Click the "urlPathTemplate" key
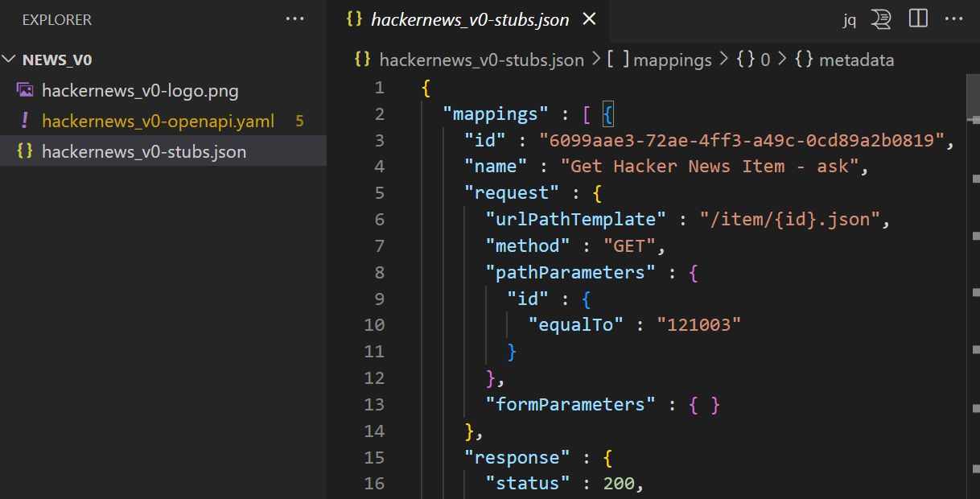Viewport: 980px width, 499px height. (576, 220)
